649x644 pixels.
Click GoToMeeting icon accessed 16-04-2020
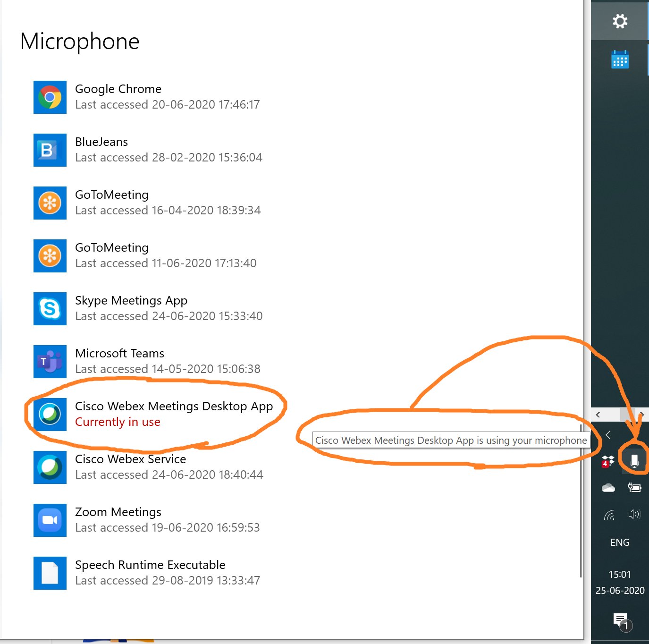50,203
